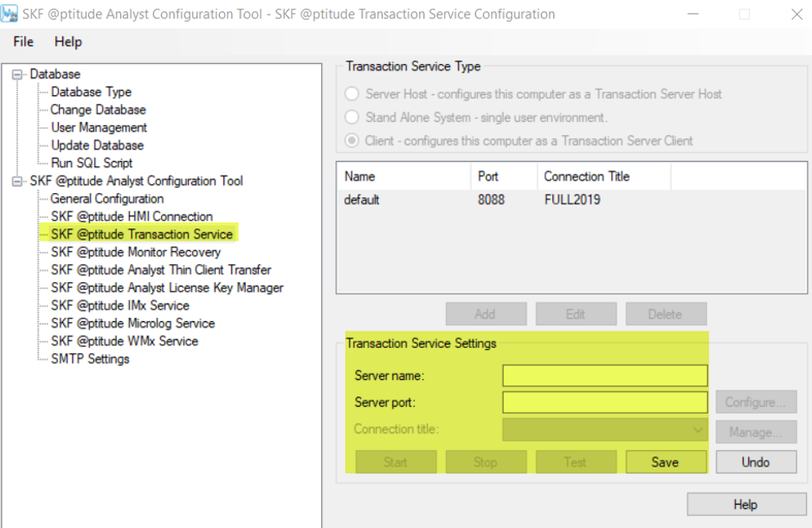Image resolution: width=812 pixels, height=528 pixels.
Task: Open SMTP Settings tree item
Action: (90, 358)
